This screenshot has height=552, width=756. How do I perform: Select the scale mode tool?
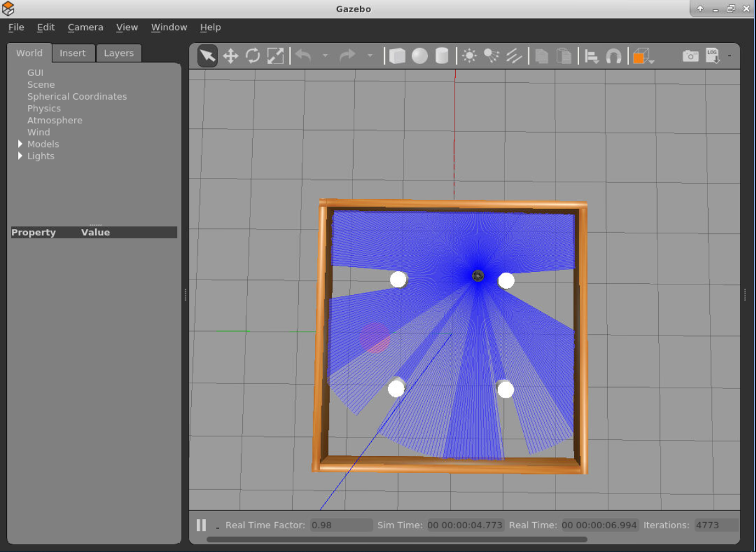275,57
